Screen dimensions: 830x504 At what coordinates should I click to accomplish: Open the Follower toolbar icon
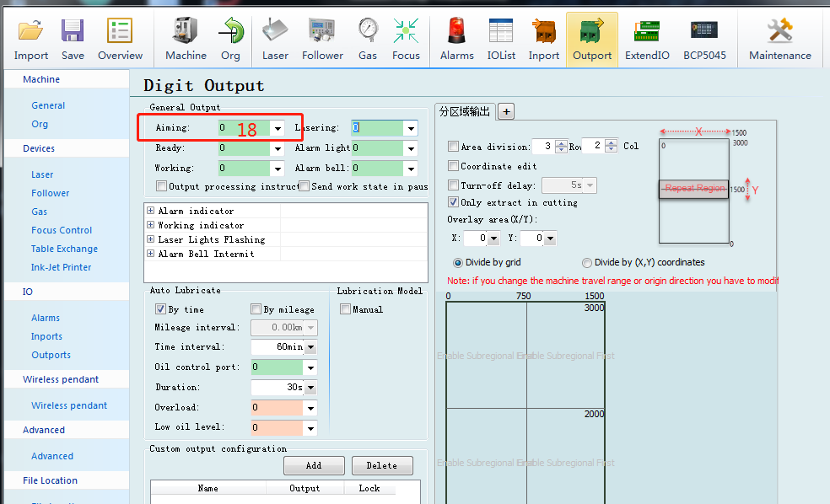[x=322, y=32]
